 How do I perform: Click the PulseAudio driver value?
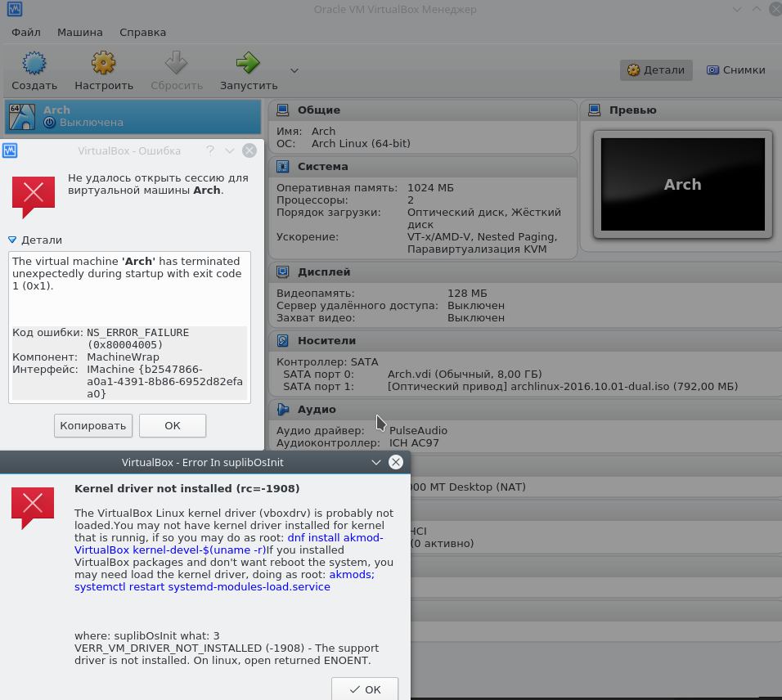tap(418, 430)
